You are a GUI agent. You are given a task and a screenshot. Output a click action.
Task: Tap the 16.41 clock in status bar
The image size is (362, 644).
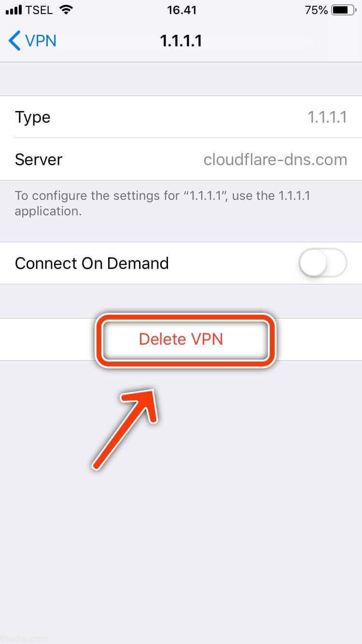(181, 10)
